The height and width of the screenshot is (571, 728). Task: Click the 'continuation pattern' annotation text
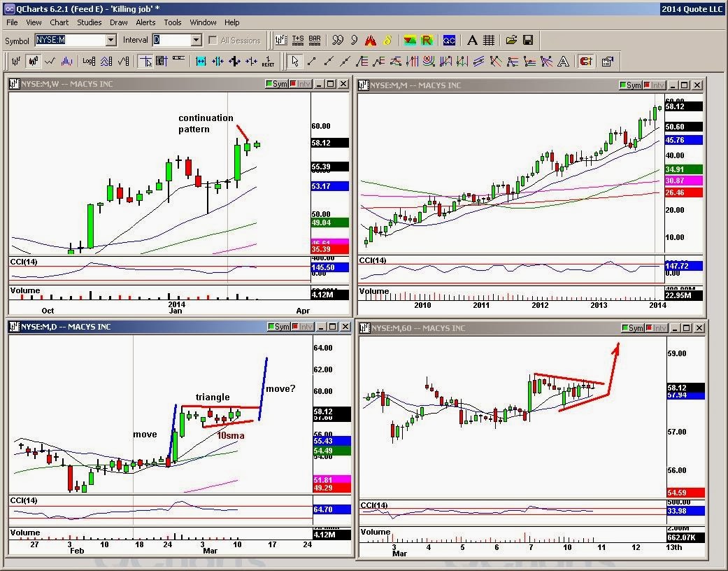pos(206,124)
